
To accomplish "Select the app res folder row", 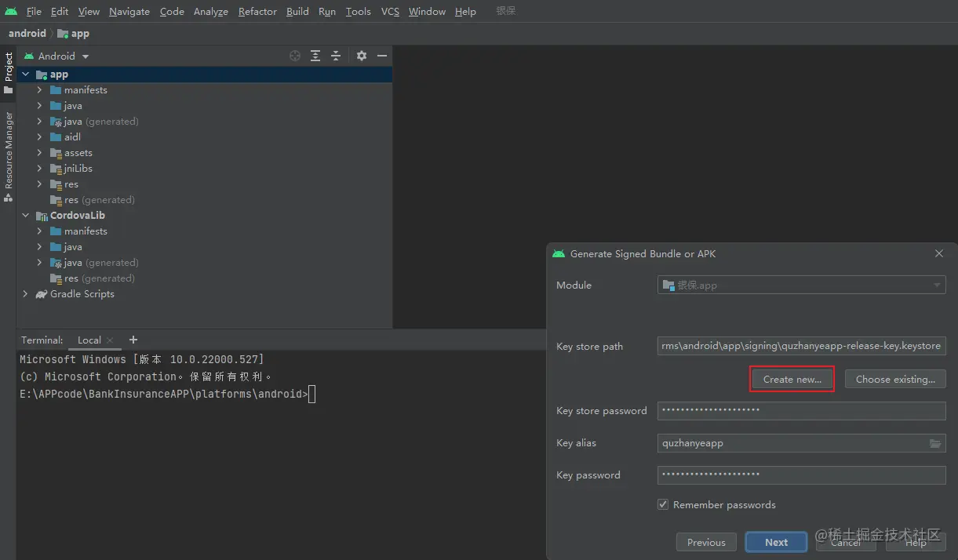I will coord(204,184).
